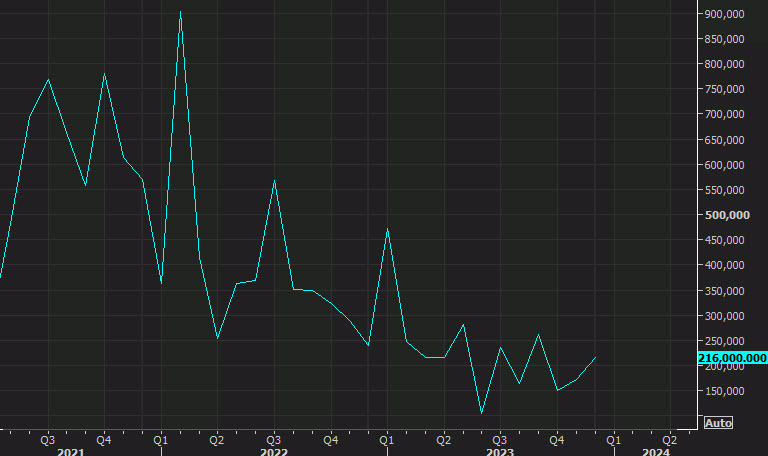The image size is (768, 456).
Task: Select the Q1 label starting 2022
Action: coord(161,440)
